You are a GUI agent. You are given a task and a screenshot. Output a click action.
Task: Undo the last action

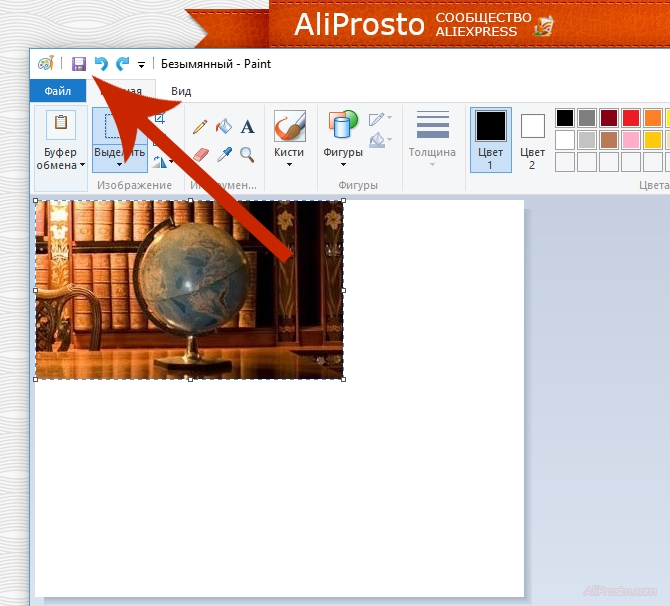click(101, 64)
